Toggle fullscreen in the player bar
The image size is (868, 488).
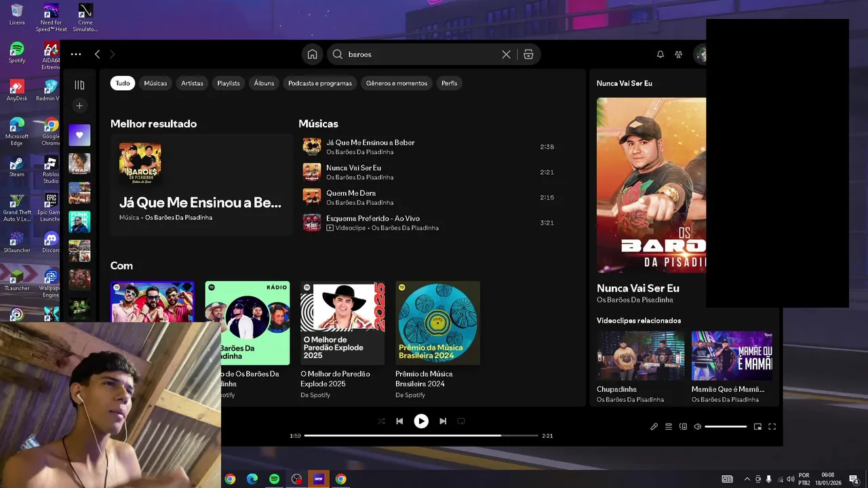tap(772, 426)
